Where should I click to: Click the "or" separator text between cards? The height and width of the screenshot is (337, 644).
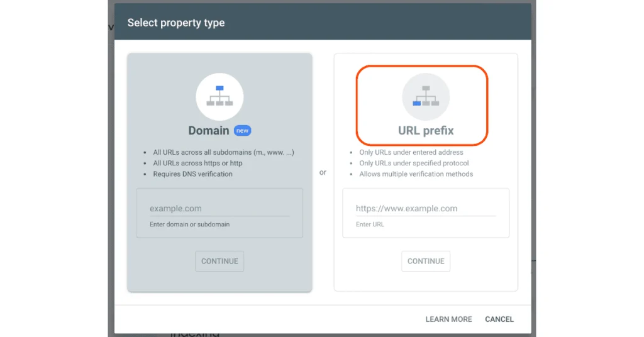click(x=323, y=172)
